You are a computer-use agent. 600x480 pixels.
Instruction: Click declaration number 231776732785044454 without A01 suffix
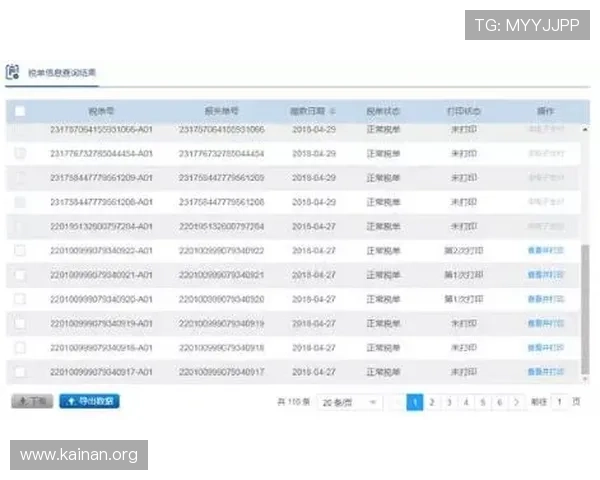(x=222, y=153)
